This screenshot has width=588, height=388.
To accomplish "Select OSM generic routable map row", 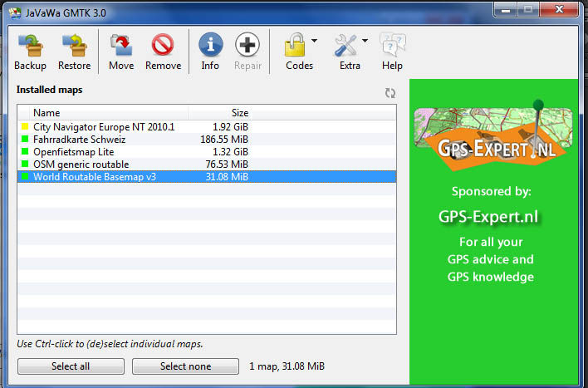I will 81,165.
